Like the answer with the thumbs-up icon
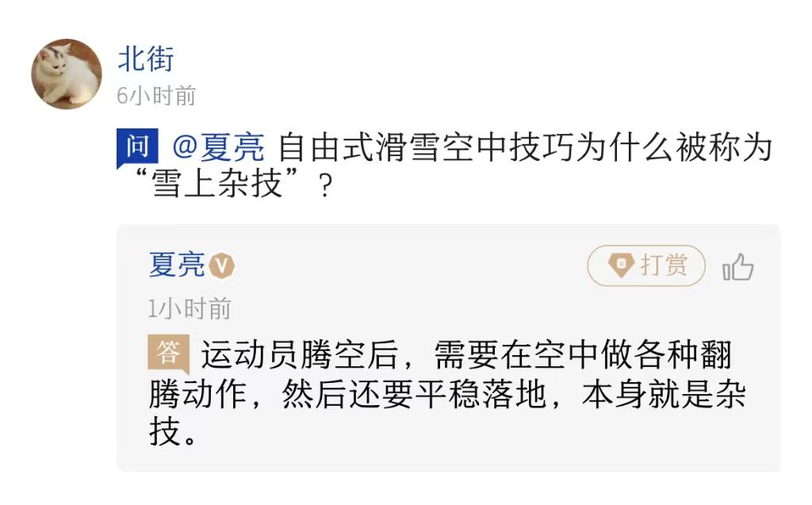The image size is (812, 505). tap(737, 268)
